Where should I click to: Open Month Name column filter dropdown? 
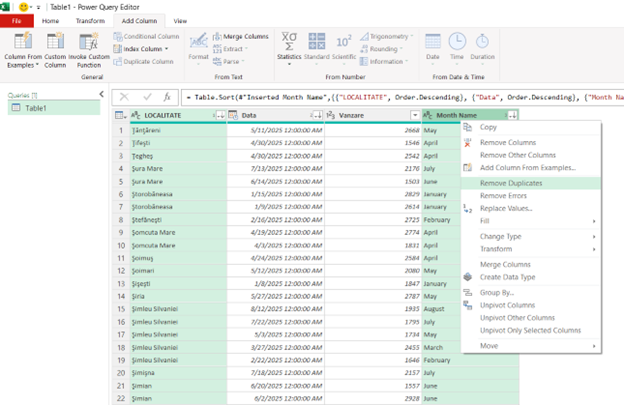[x=513, y=115]
